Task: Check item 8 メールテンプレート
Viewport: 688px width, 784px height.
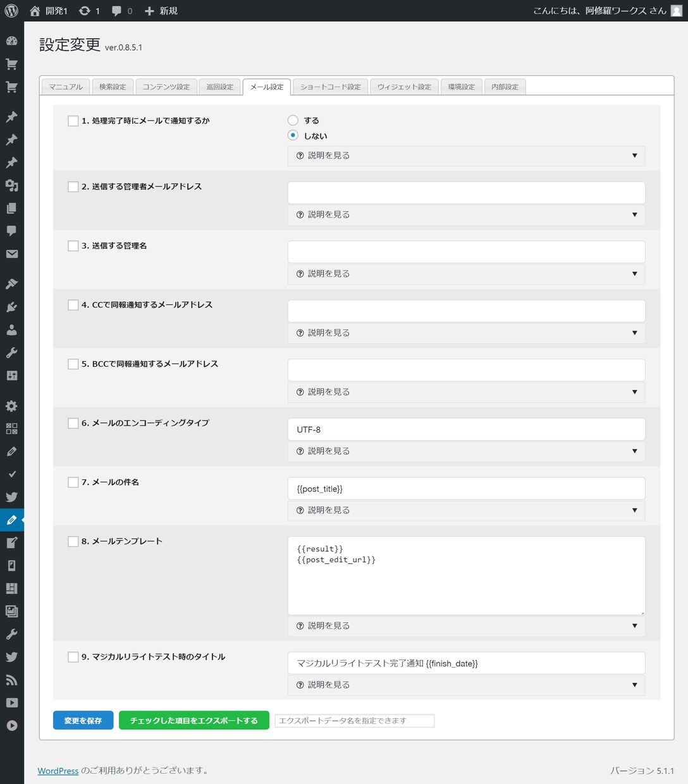Action: [73, 541]
